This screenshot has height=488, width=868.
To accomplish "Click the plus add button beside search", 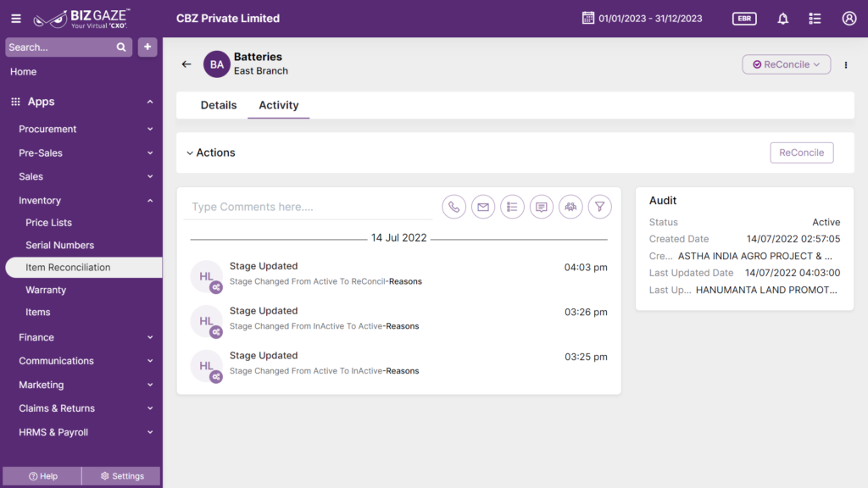I will pos(147,47).
